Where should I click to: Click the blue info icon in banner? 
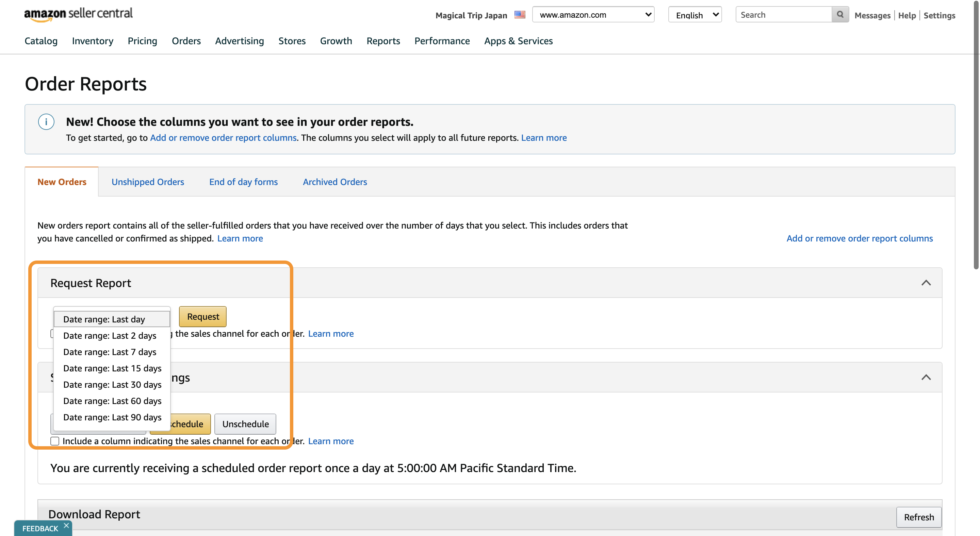46,122
